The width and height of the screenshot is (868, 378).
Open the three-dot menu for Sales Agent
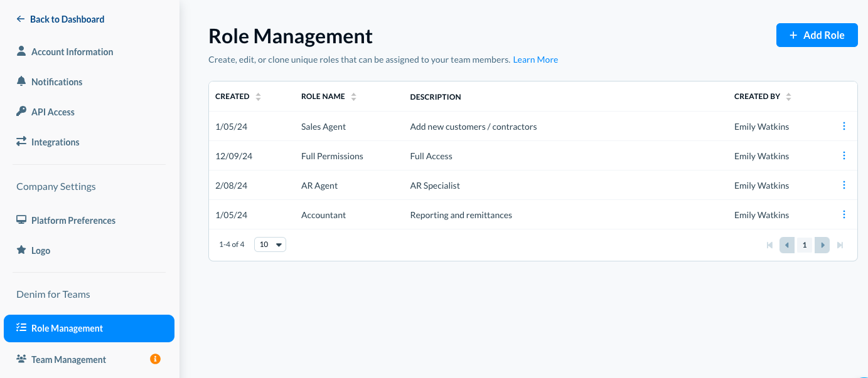pyautogui.click(x=844, y=126)
